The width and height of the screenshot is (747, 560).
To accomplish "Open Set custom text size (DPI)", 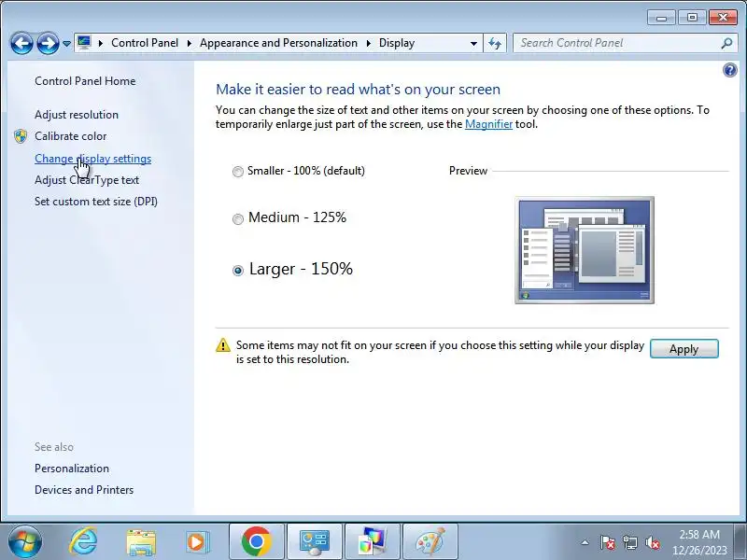I will pos(96,202).
